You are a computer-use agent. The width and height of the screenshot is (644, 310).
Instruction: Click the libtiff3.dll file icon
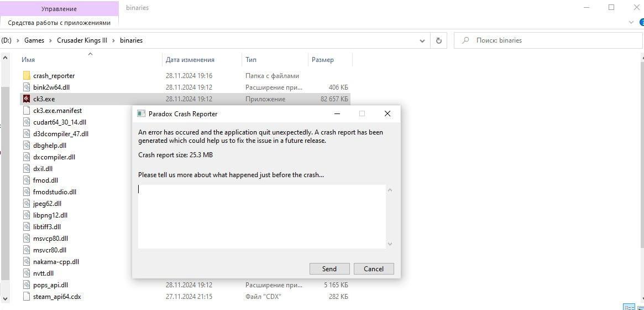click(x=27, y=226)
